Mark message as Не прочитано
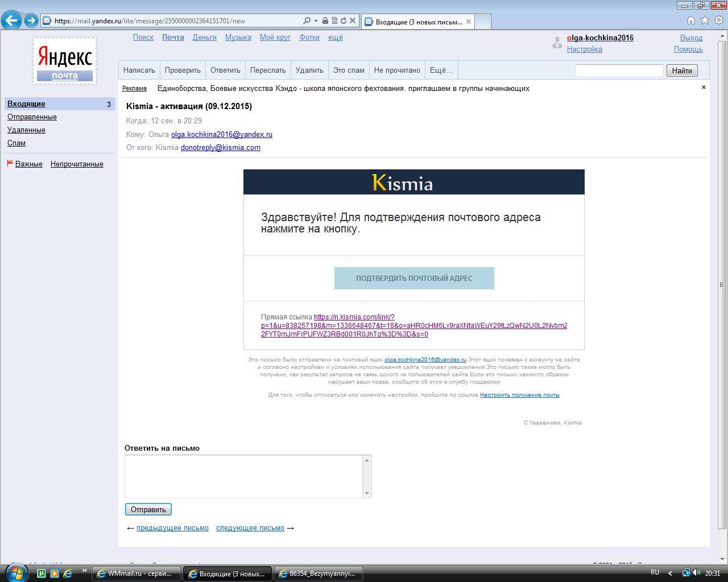Screen dimensions: 728x582 [x=397, y=70]
